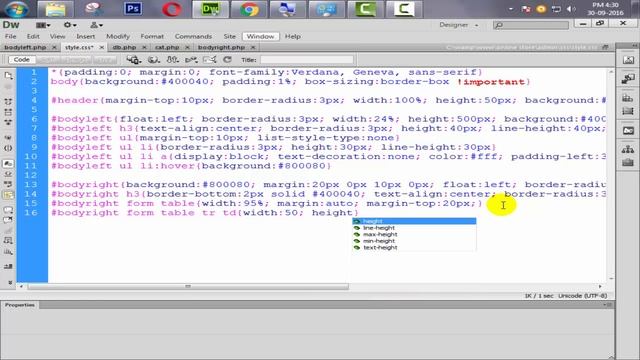Viewport: 640px width, 360px height.
Task: Select "height" in the code hint list
Action: click(x=414, y=221)
